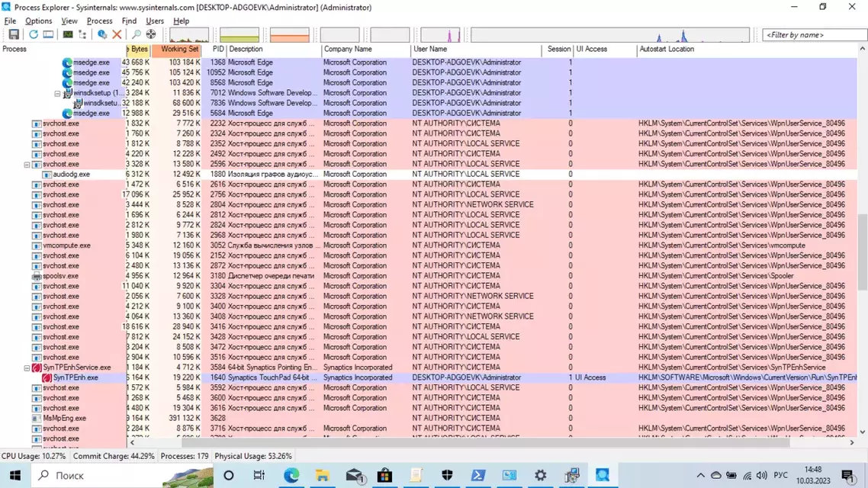868x488 pixels.
Task: Click the blue gear Properties toolbar icon
Action: (102, 34)
